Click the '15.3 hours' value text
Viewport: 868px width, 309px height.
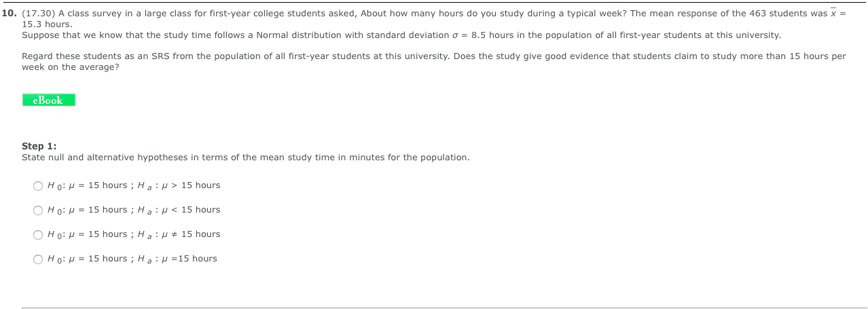(x=47, y=24)
